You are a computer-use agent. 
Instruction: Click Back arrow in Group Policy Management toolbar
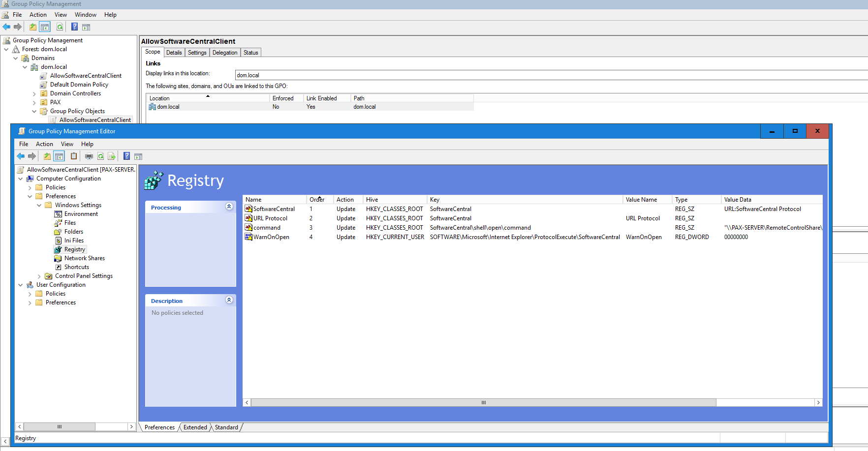tap(6, 27)
